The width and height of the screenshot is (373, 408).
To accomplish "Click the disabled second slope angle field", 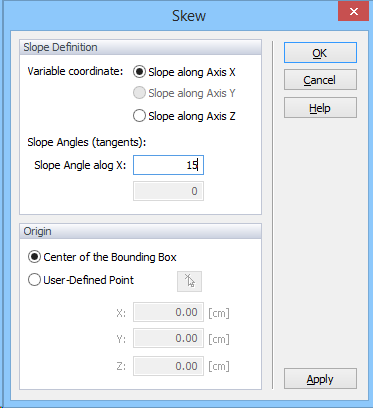I will click(168, 191).
